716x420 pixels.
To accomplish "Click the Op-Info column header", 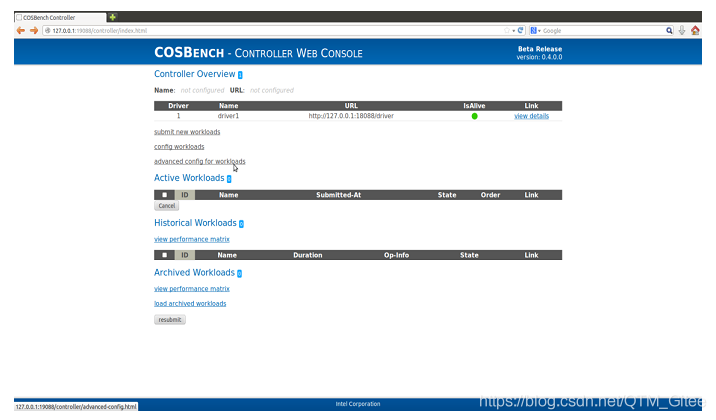I will pyautogui.click(x=396, y=255).
